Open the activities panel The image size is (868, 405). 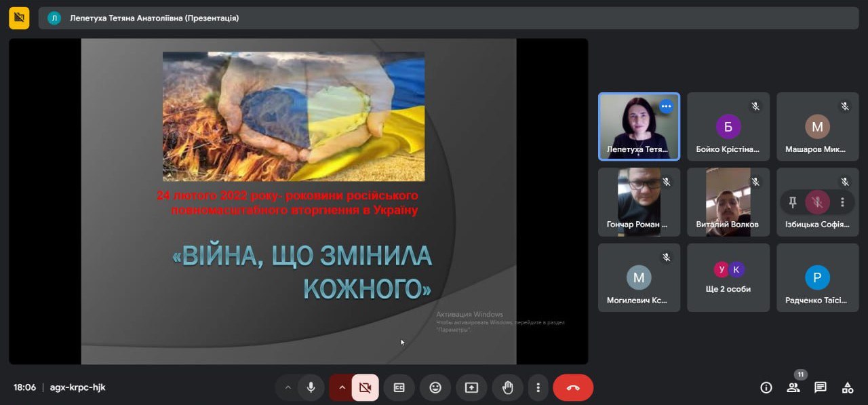click(848, 387)
